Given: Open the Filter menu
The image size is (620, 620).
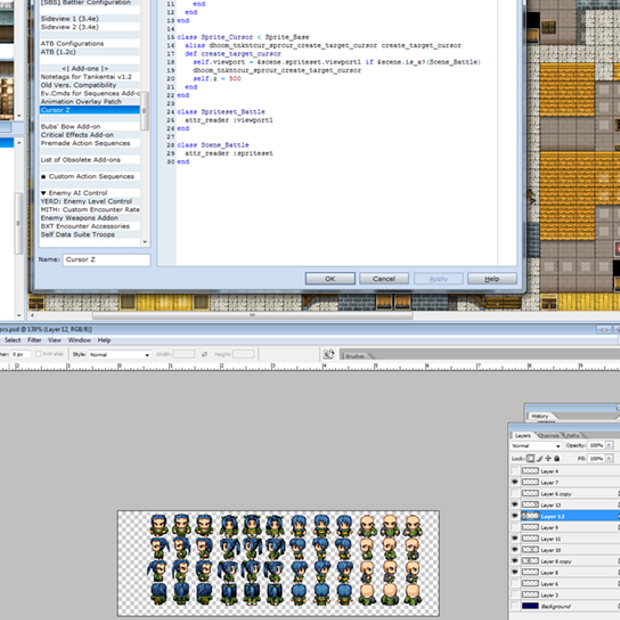Looking at the screenshot, I should [35, 340].
